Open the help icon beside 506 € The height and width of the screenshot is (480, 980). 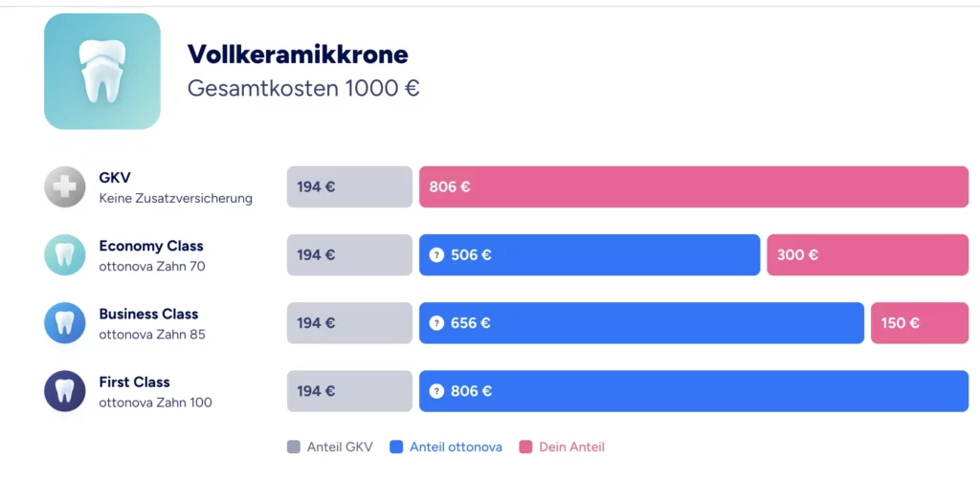tap(436, 254)
